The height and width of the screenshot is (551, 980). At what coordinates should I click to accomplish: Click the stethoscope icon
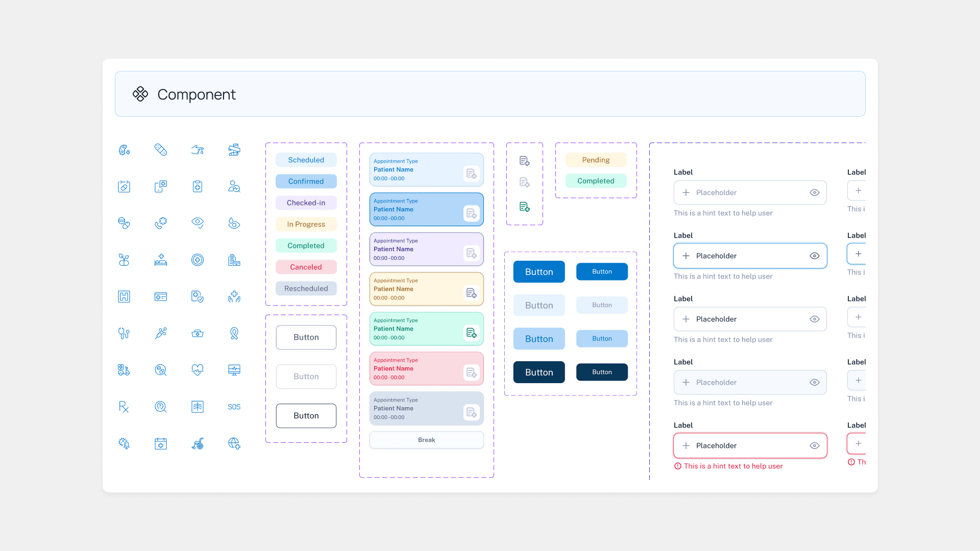point(124,334)
